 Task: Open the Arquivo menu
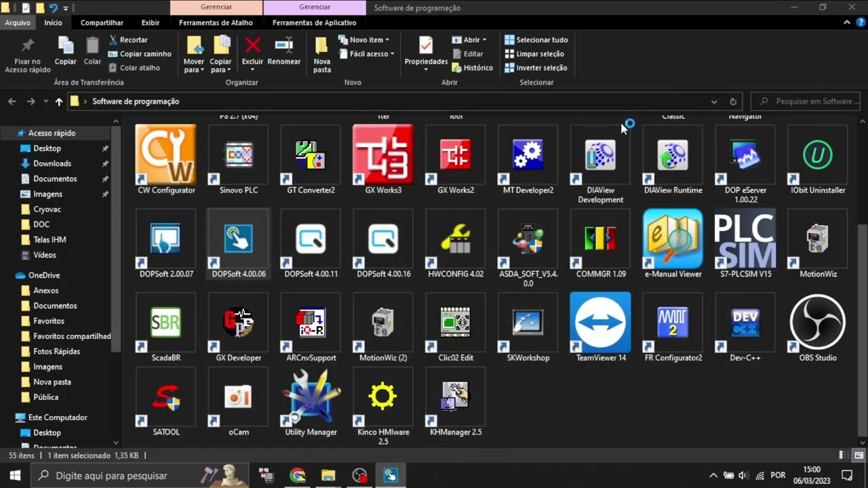(18, 22)
